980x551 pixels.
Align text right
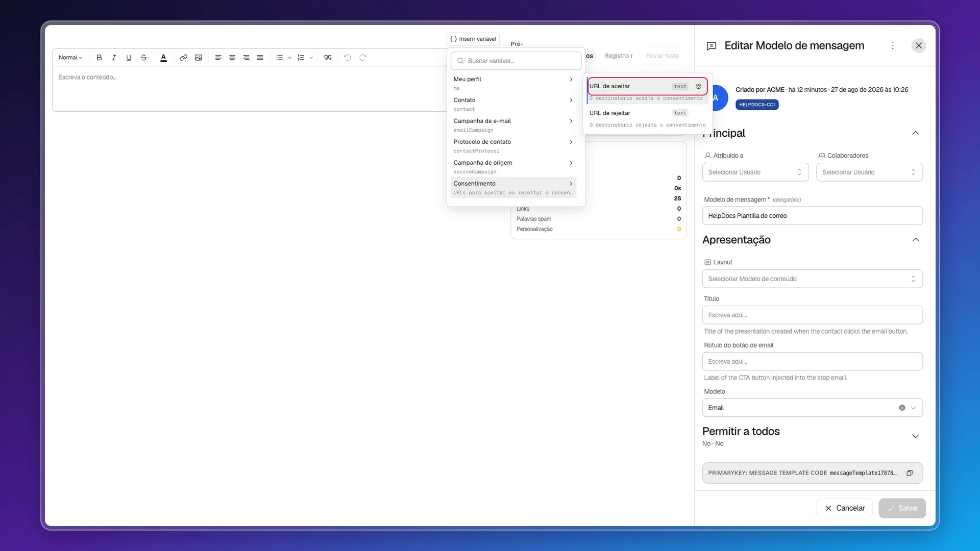[246, 58]
